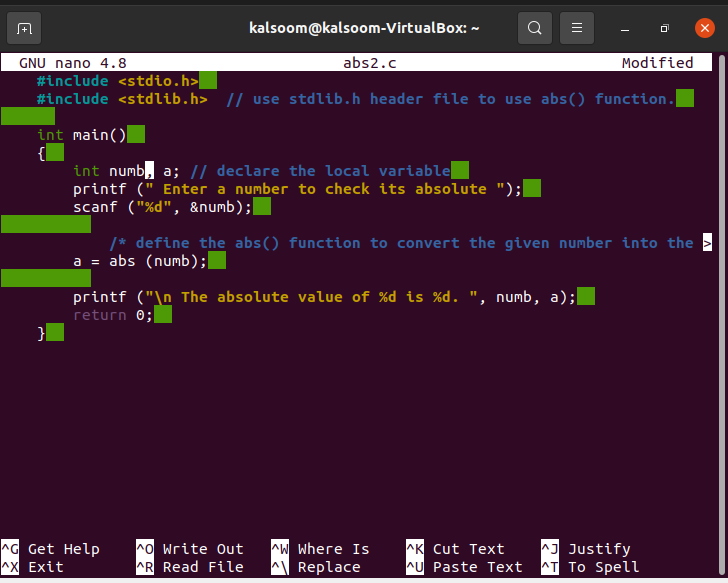Maximize the terminal window
This screenshot has width=728, height=583.
point(664,27)
